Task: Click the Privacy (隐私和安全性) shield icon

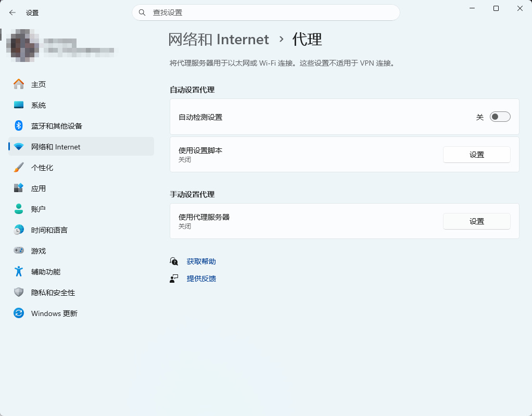Action: coord(19,293)
